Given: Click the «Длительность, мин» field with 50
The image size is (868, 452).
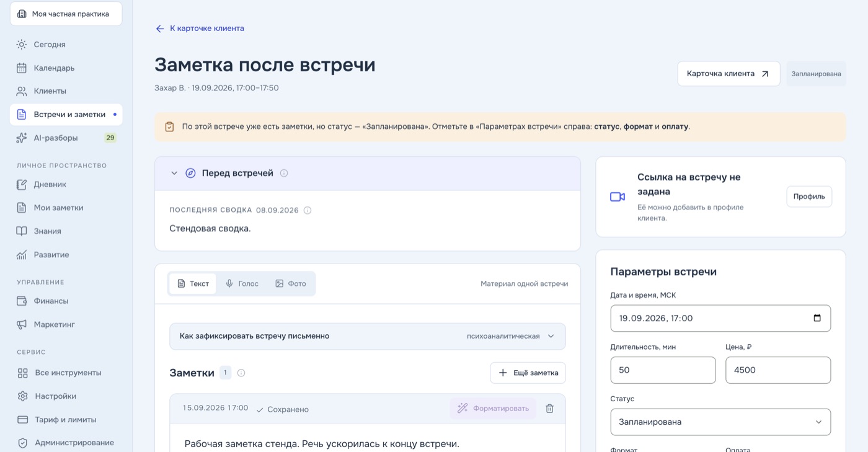Looking at the screenshot, I should (x=663, y=370).
